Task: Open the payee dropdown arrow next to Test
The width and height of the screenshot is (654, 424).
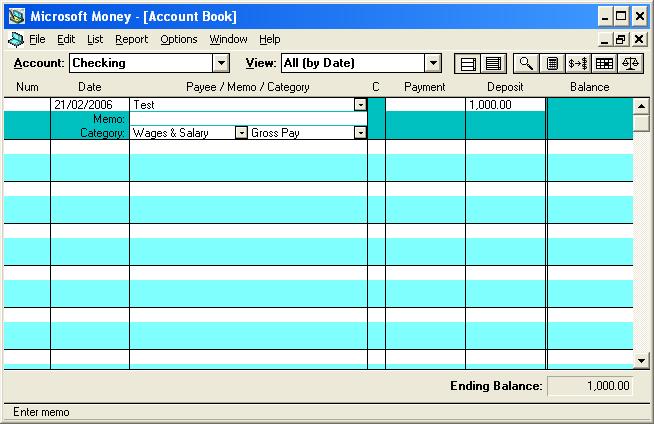Action: coord(360,105)
